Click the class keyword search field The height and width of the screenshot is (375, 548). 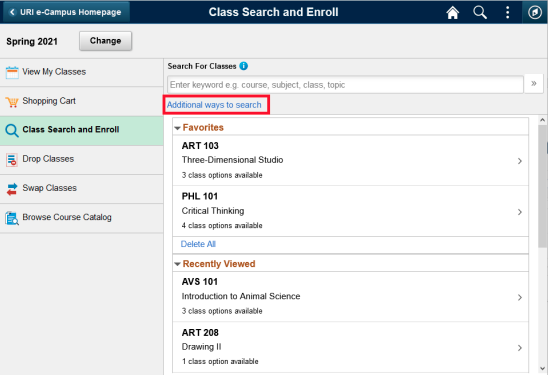(x=345, y=85)
